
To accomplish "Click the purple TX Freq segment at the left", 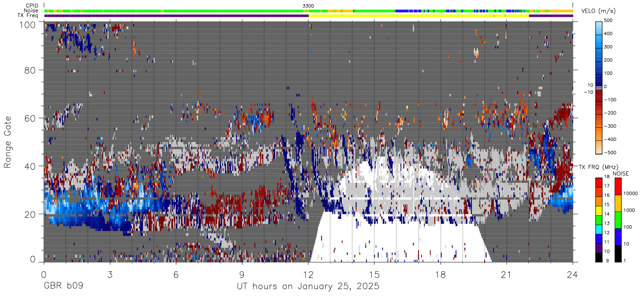I will click(x=176, y=16).
